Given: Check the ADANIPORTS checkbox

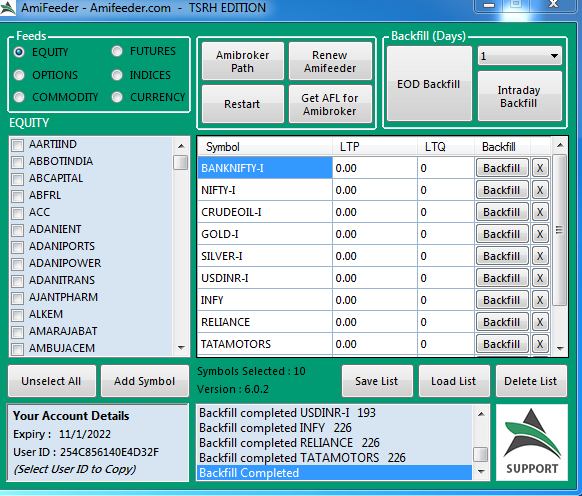Looking at the screenshot, I should [17, 247].
